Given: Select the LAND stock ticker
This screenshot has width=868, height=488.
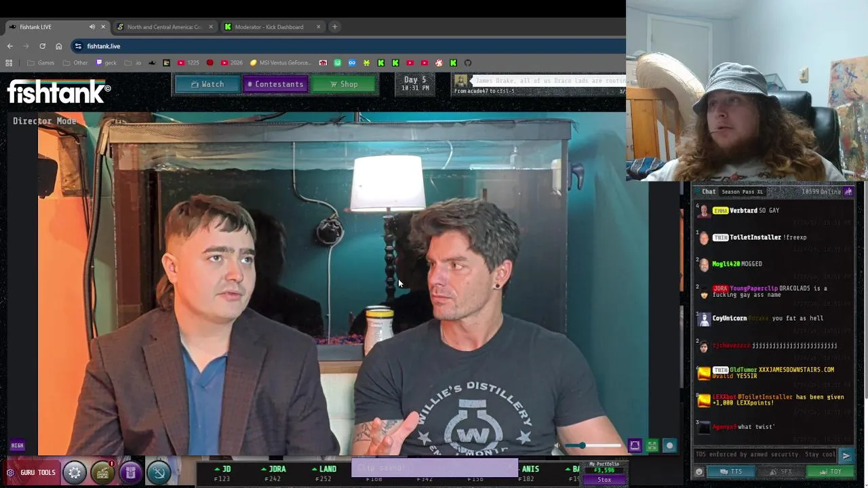Looking at the screenshot, I should pos(324,473).
